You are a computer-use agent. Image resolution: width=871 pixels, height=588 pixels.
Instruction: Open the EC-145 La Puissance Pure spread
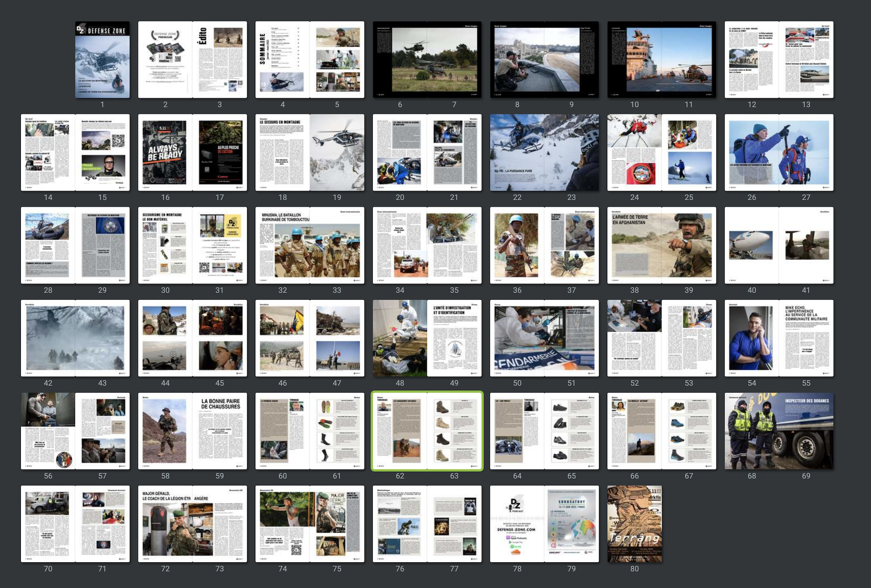(544, 153)
